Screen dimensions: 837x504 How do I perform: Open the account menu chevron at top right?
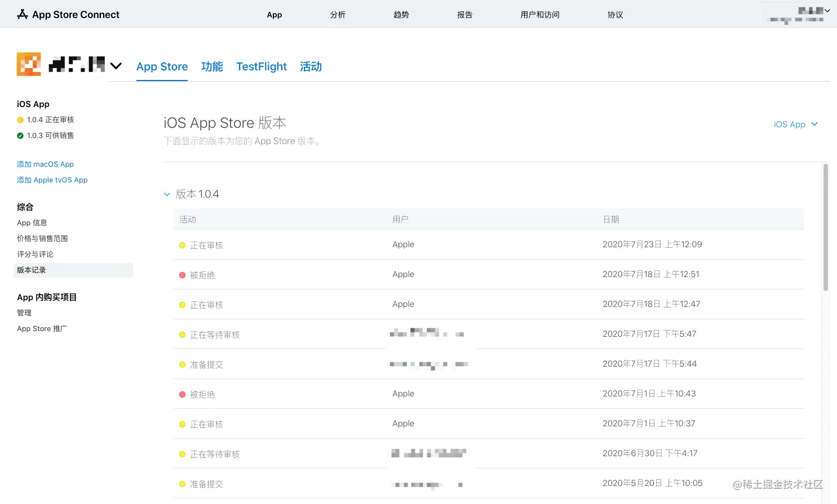[x=827, y=11]
